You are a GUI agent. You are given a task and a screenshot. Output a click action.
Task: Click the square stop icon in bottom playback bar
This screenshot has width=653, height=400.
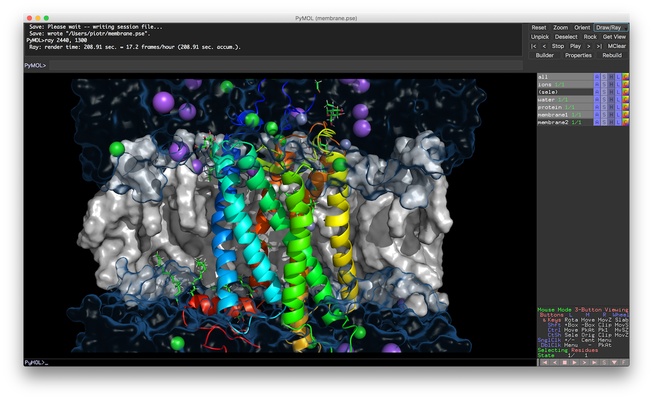tap(565, 362)
